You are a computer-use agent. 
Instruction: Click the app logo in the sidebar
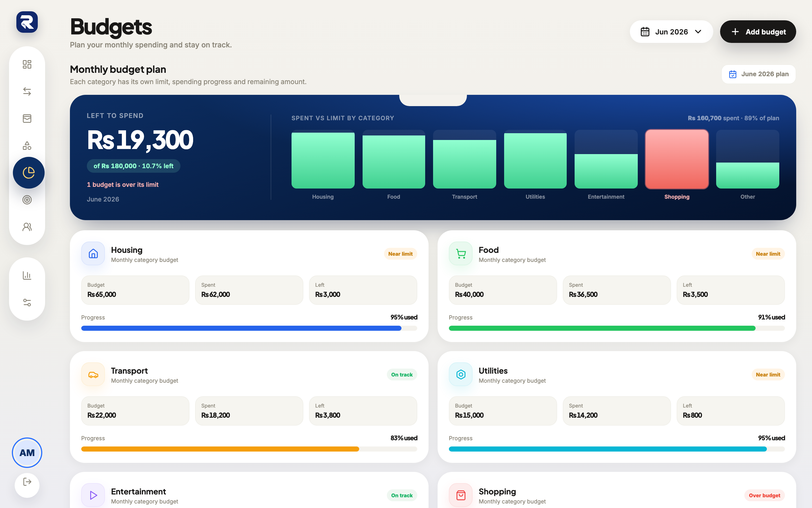click(27, 22)
